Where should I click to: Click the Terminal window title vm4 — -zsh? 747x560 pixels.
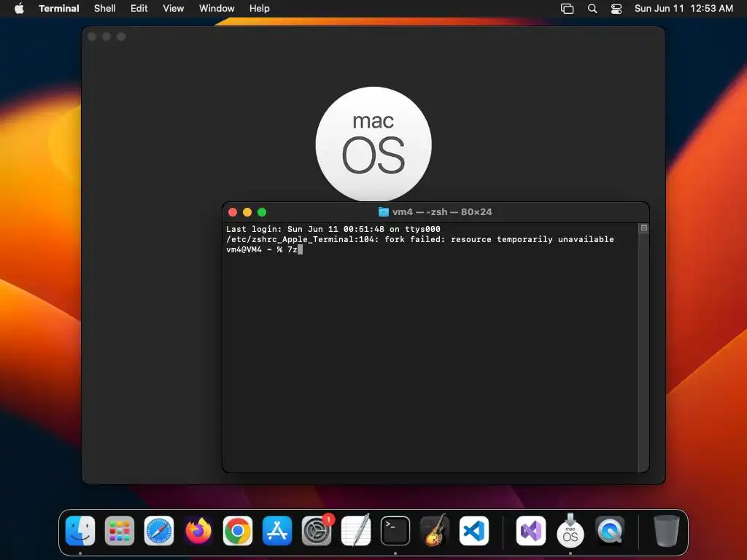click(x=442, y=212)
